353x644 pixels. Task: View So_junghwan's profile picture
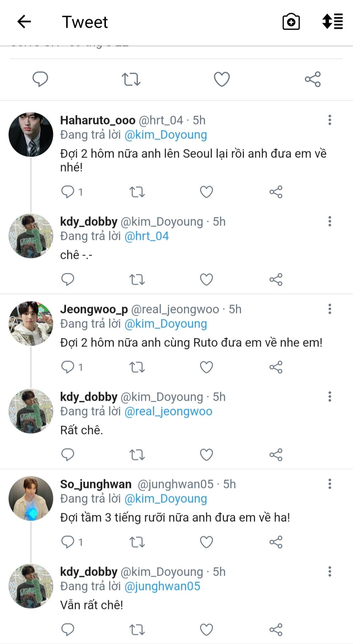31,498
